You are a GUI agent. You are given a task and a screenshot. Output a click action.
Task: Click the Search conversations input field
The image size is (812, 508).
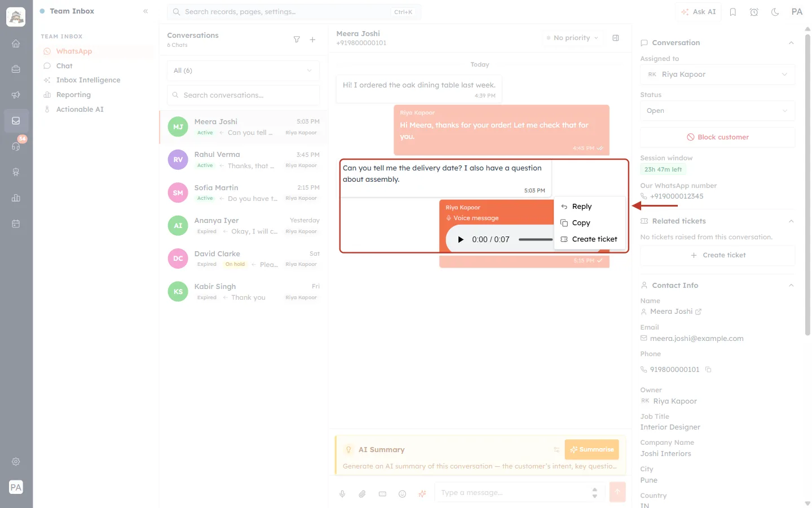[x=243, y=95]
